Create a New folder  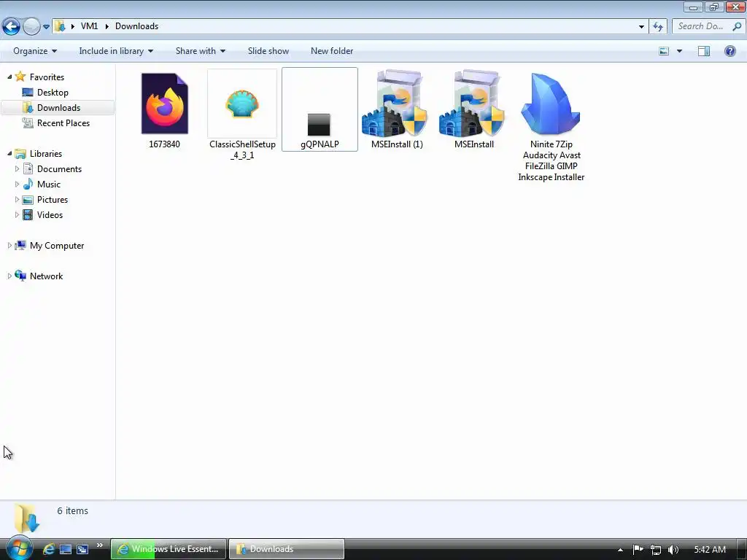[x=332, y=51]
